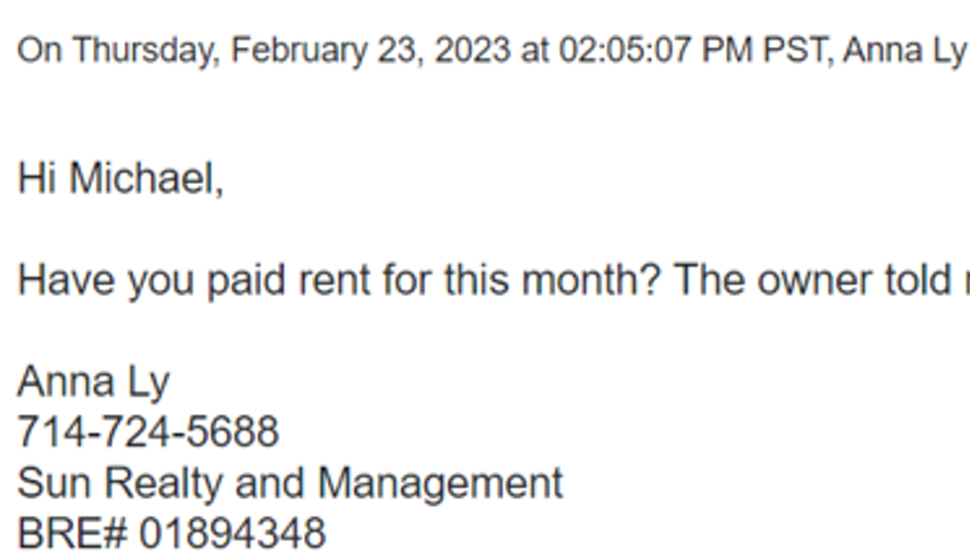
Task: Click the word "Have" starting the message
Action: click(x=68, y=280)
